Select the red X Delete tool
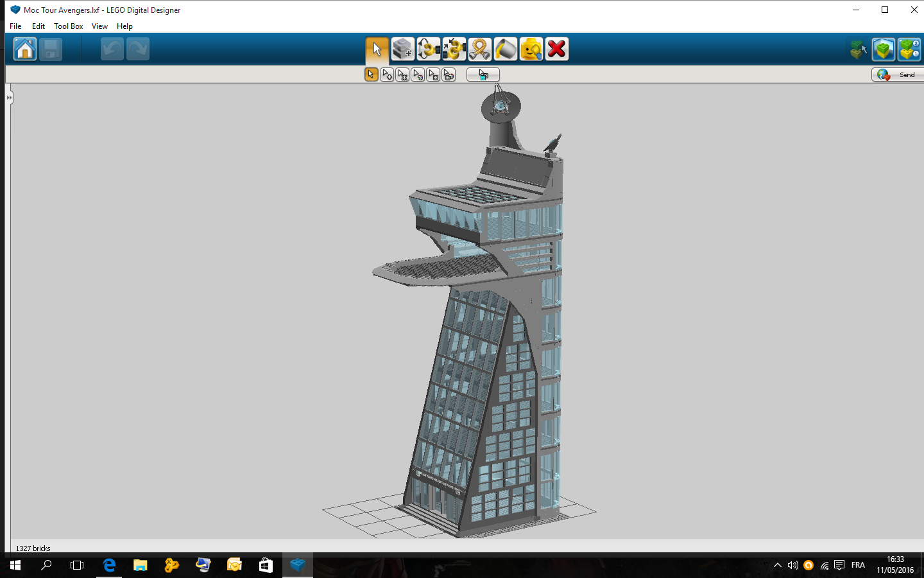Viewport: 924px width, 578px height. (x=556, y=49)
